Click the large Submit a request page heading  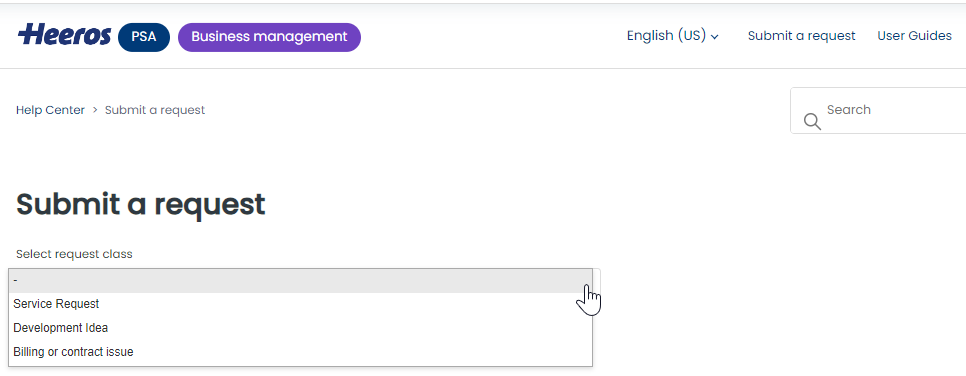(x=140, y=204)
